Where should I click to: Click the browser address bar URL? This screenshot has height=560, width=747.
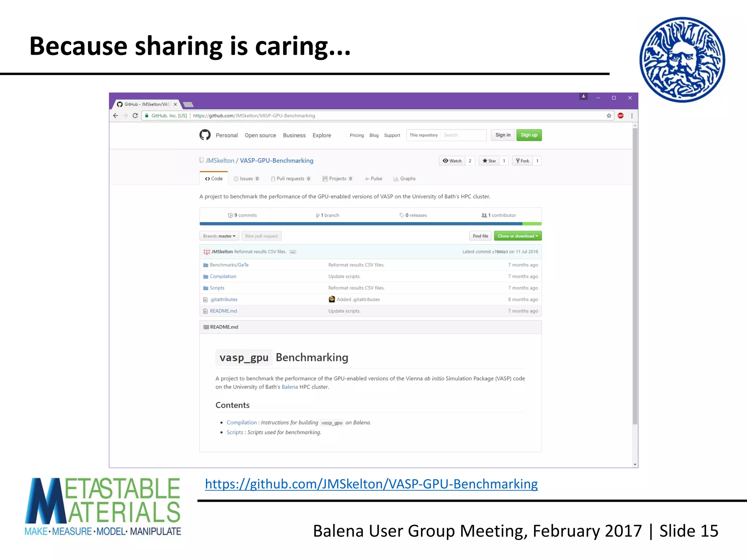[x=254, y=116]
